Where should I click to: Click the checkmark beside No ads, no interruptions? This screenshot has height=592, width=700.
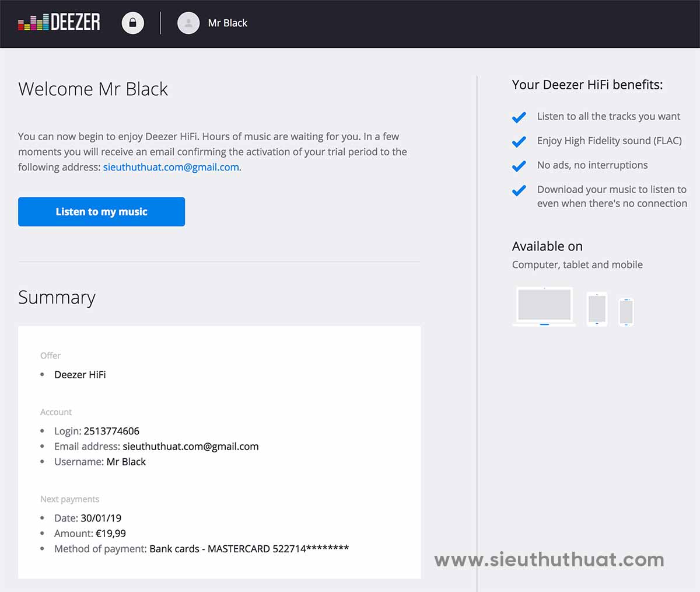[519, 166]
